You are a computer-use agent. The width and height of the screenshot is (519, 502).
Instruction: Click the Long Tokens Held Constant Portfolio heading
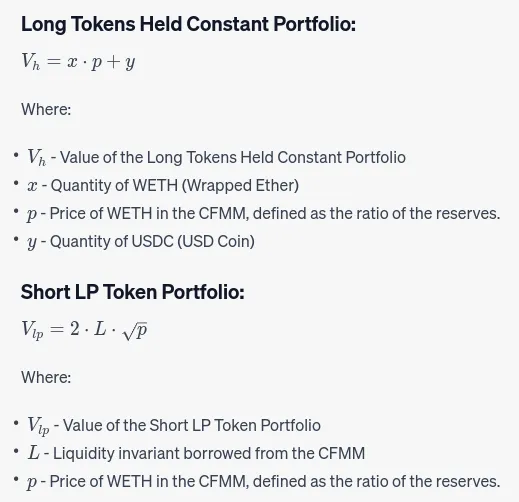pyautogui.click(x=188, y=25)
